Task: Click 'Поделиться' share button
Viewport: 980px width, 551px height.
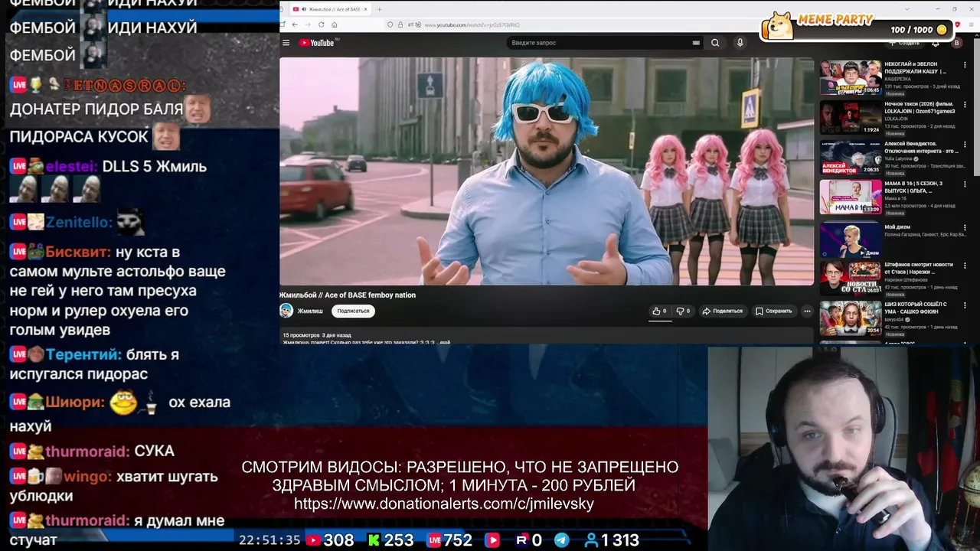Action: tap(723, 311)
